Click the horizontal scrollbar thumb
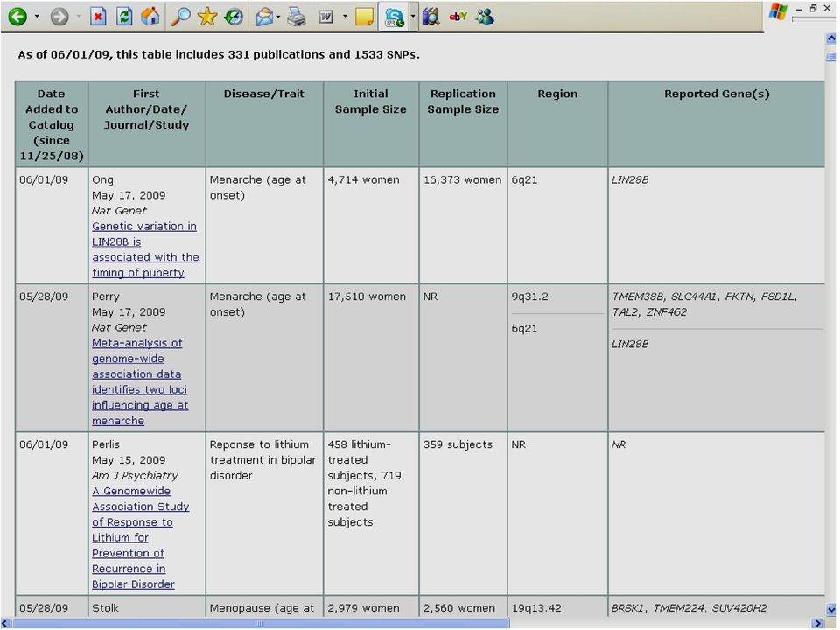840x630 pixels. click(261, 623)
